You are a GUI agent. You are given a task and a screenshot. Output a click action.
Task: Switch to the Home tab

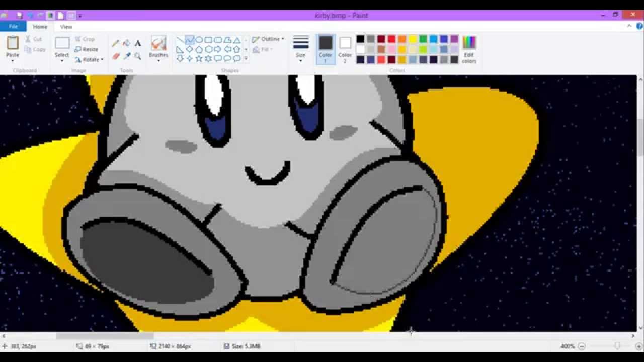(40, 27)
